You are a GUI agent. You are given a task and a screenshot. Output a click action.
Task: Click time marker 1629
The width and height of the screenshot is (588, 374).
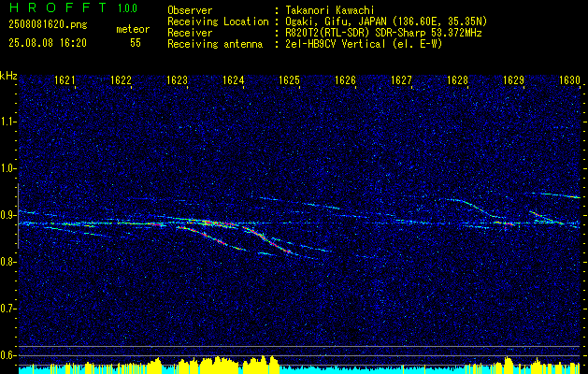(513, 79)
